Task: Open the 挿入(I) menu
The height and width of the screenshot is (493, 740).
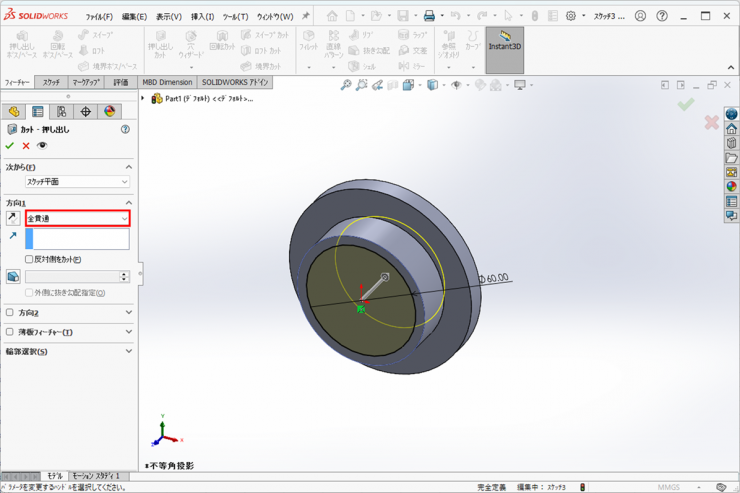Action: (202, 17)
